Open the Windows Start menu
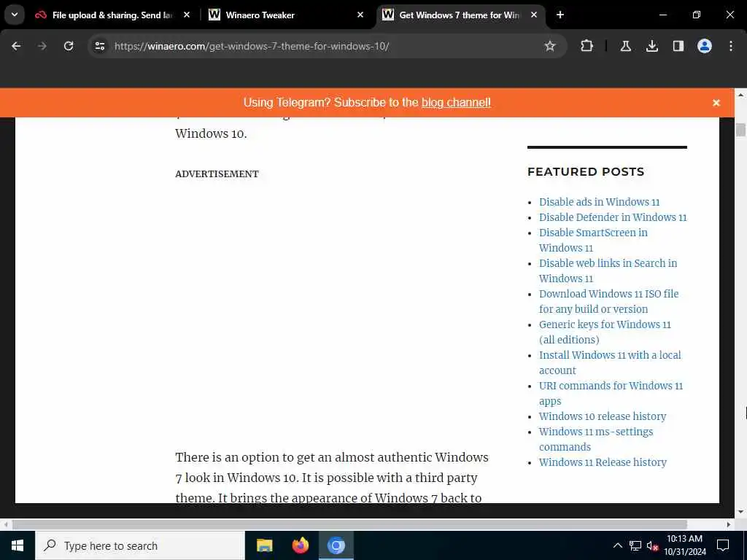The width and height of the screenshot is (747, 560). click(x=18, y=545)
